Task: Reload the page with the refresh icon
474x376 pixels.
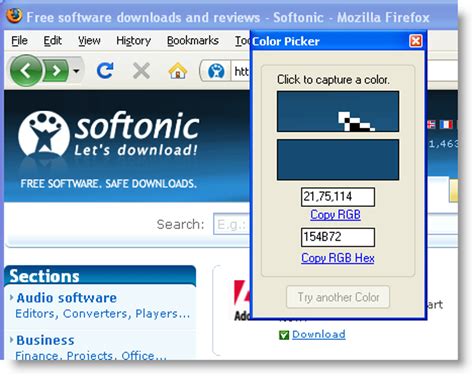Action: 105,71
